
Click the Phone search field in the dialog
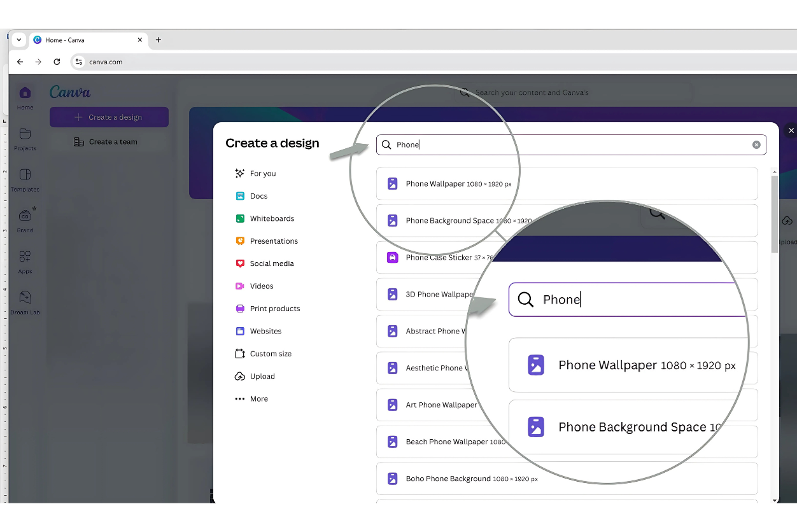click(x=571, y=144)
